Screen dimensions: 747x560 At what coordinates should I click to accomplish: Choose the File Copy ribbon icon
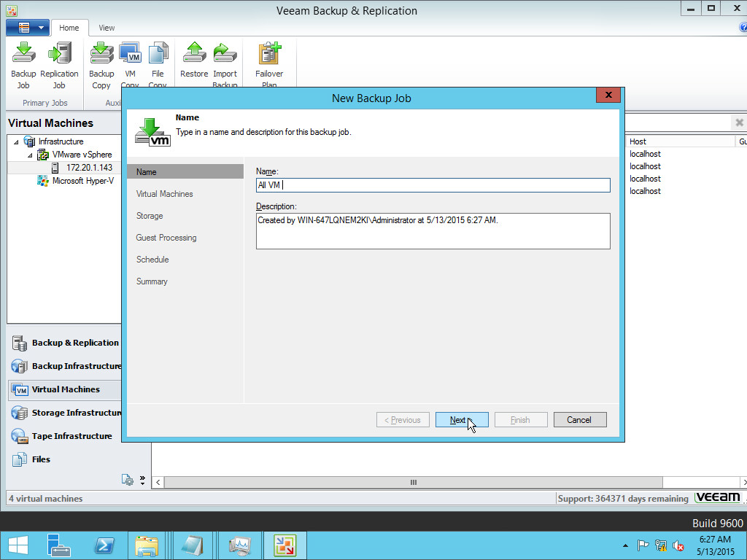click(x=158, y=65)
